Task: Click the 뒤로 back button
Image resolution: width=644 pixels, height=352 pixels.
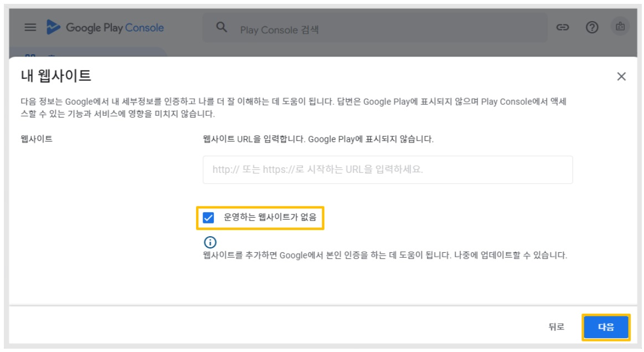Action: click(557, 327)
